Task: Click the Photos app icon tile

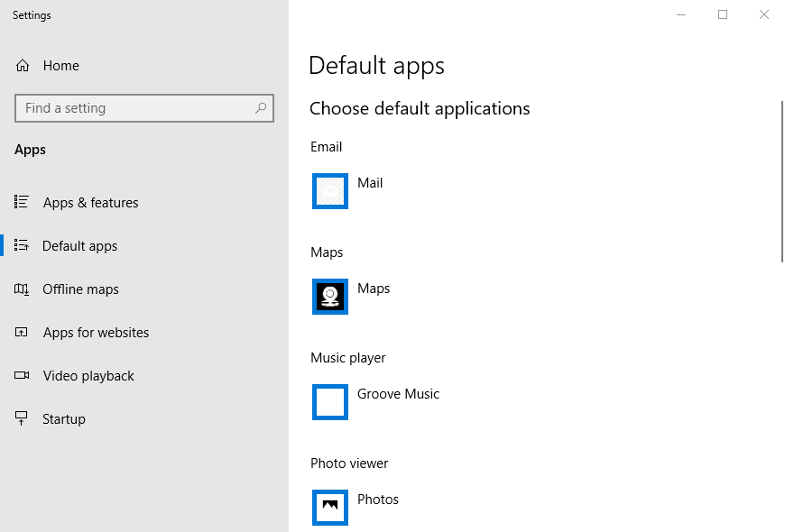Action: click(330, 508)
